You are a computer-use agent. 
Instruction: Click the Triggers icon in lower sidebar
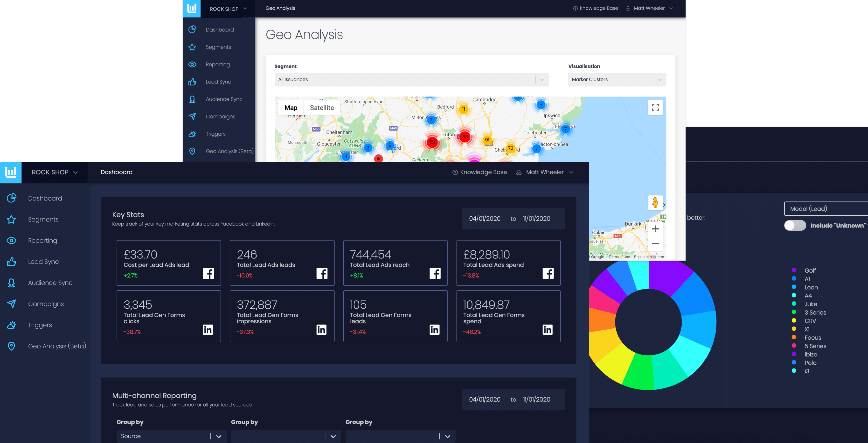[11, 325]
